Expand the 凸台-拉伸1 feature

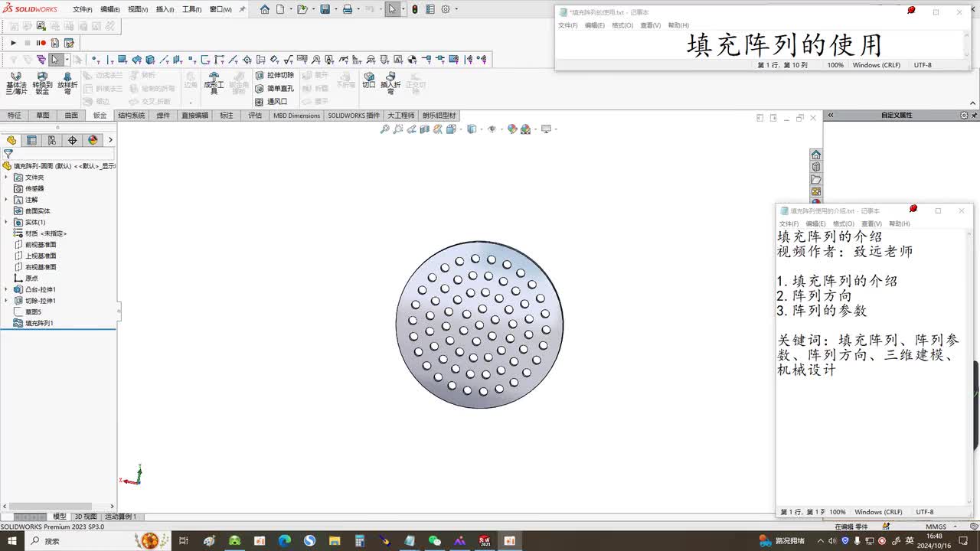point(7,289)
